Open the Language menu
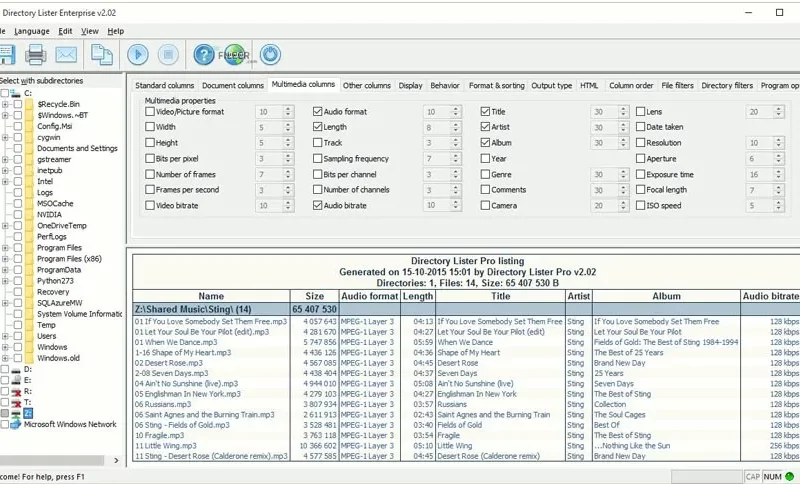The height and width of the screenshot is (484, 800). [32, 31]
